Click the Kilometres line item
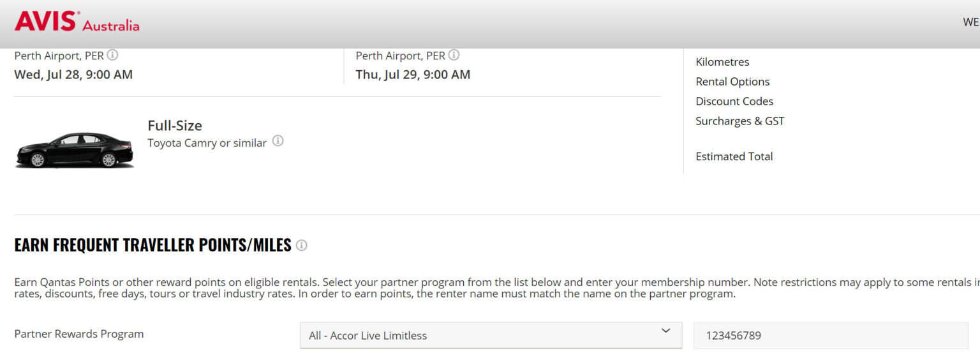The image size is (980, 360). [722, 62]
